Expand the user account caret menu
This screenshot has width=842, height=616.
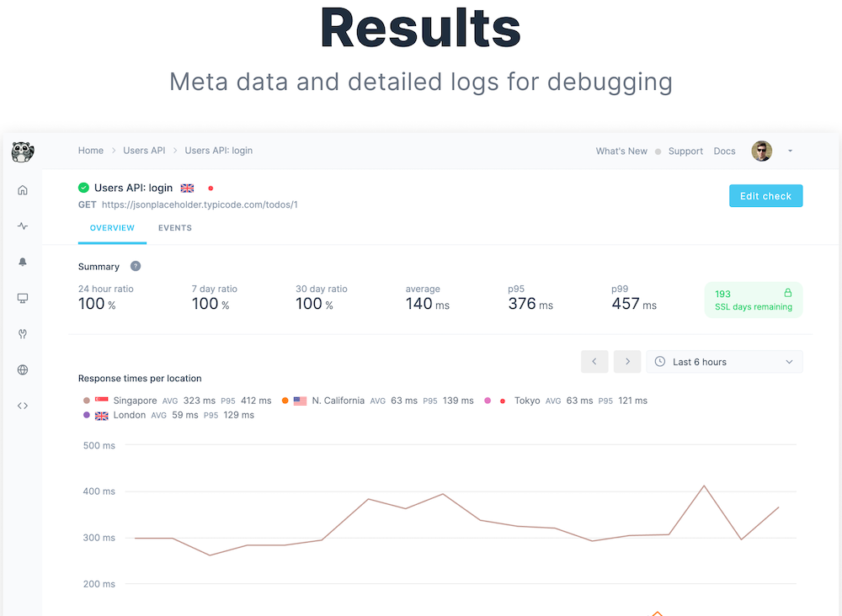point(790,151)
